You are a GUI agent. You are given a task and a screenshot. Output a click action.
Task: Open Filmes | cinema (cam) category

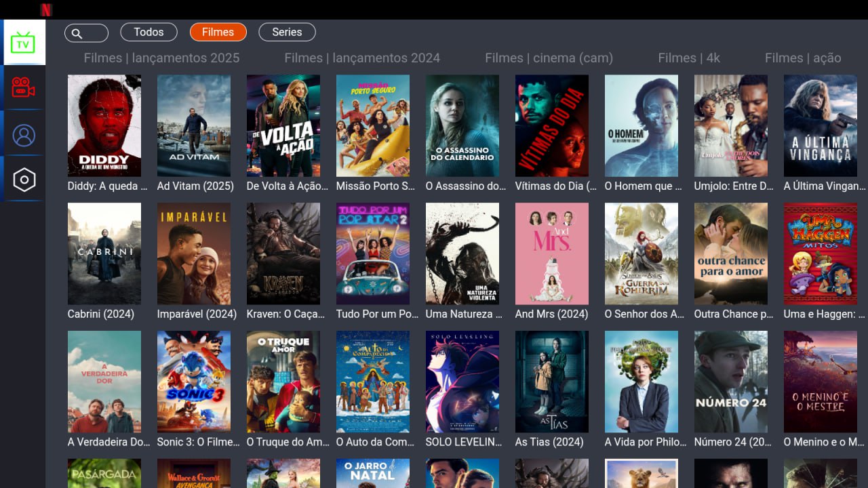[549, 58]
